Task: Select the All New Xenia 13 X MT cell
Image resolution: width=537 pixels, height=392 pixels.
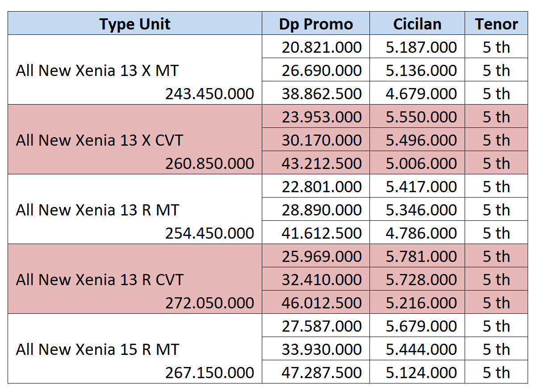Action: coord(97,71)
